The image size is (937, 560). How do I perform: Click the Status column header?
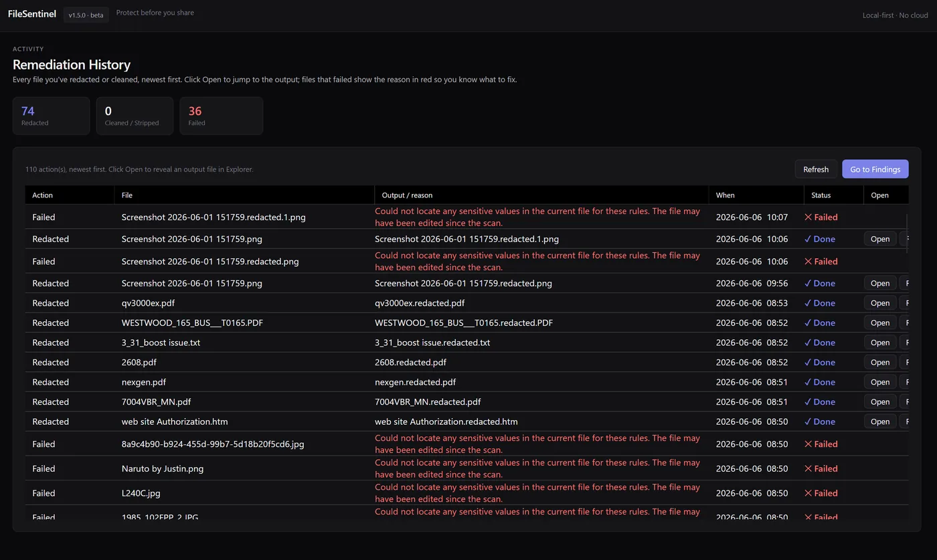point(833,195)
